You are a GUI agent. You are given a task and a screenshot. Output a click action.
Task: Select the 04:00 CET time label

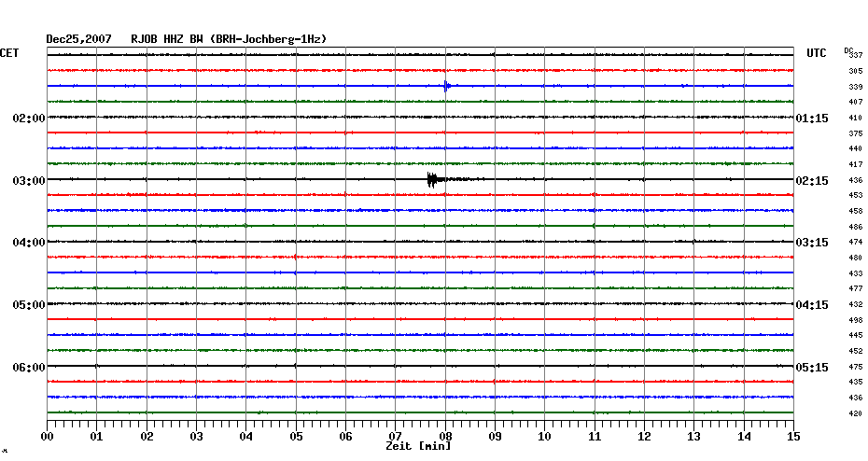[x=29, y=243]
